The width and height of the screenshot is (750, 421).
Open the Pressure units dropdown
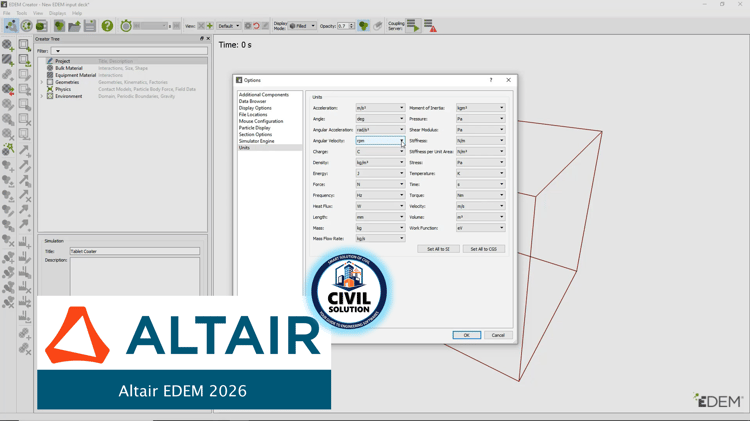click(480, 119)
